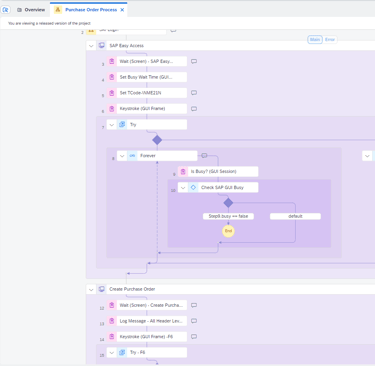375x366 pixels.
Task: Select the Try step label
Action: pos(133,125)
